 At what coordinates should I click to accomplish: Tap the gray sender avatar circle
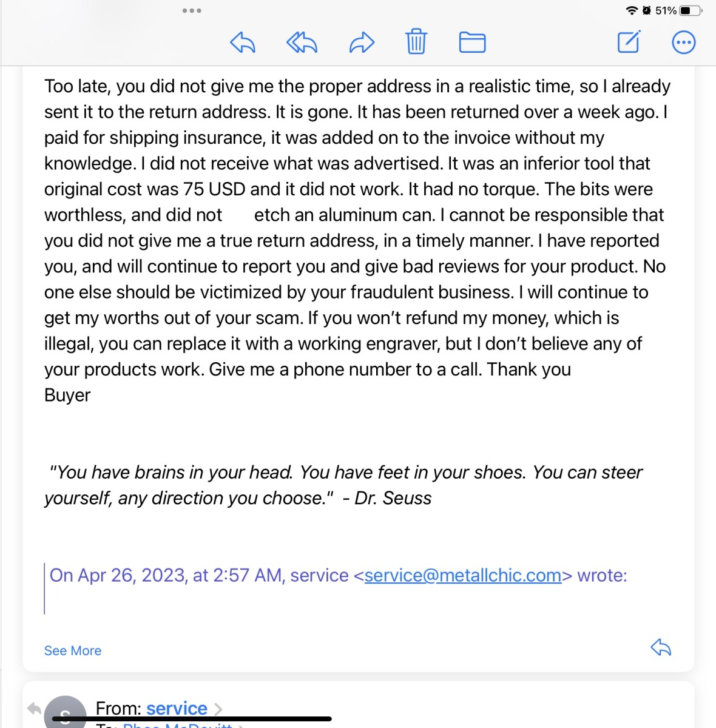(65, 713)
